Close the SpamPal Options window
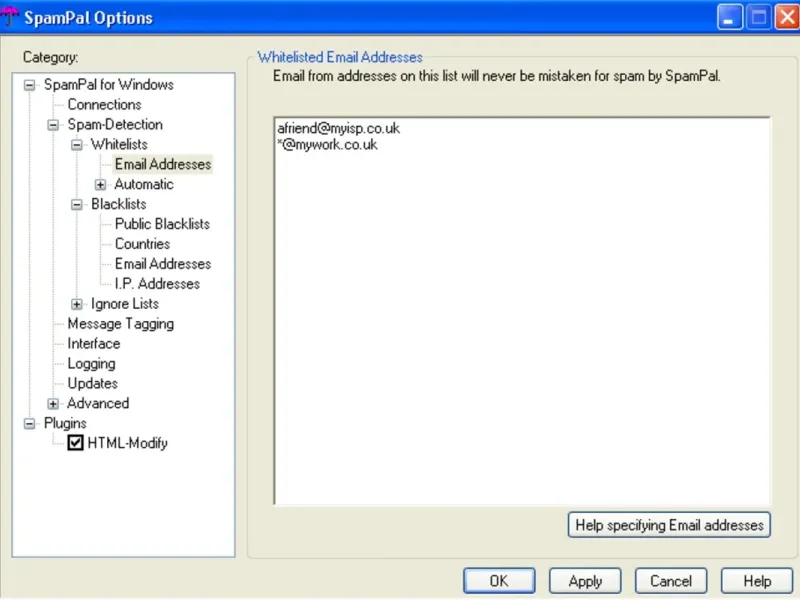The width and height of the screenshot is (800, 600). tap(787, 17)
